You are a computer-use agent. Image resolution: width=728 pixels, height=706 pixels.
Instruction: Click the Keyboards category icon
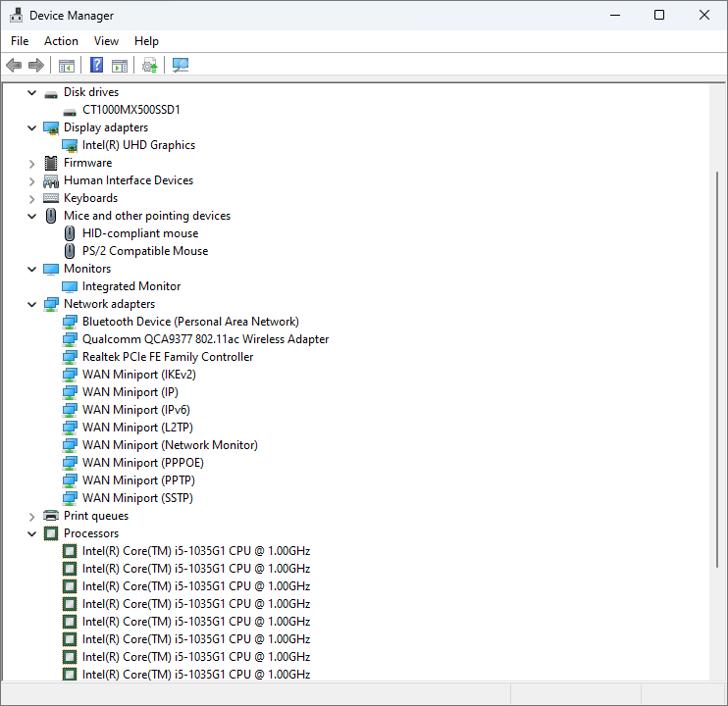point(51,198)
